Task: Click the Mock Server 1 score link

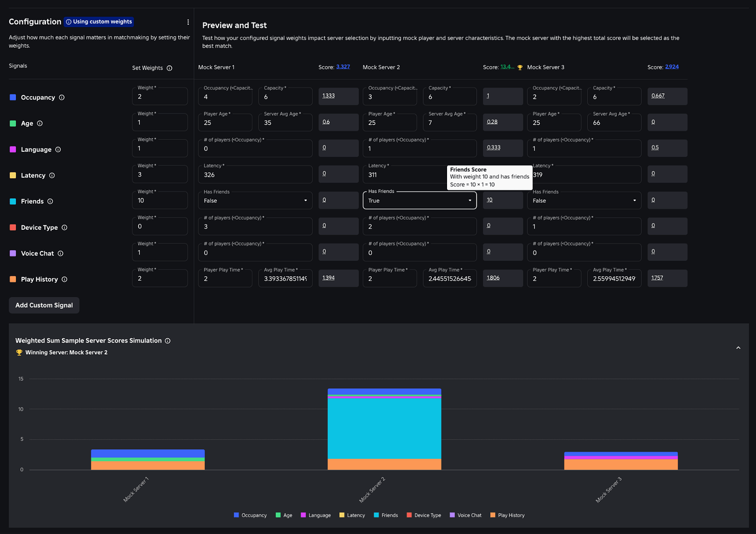Action: pos(343,67)
